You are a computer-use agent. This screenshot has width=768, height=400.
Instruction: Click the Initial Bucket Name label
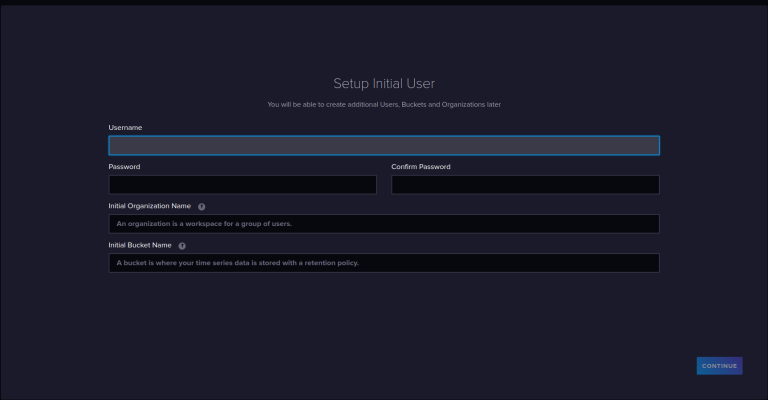(140, 245)
